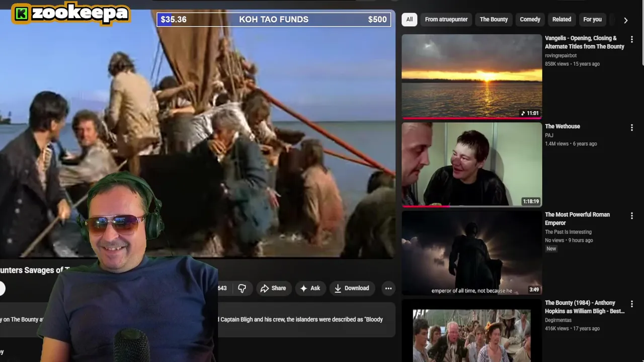The width and height of the screenshot is (644, 362).
Task: Open the Ask AI button
Action: coord(310,288)
